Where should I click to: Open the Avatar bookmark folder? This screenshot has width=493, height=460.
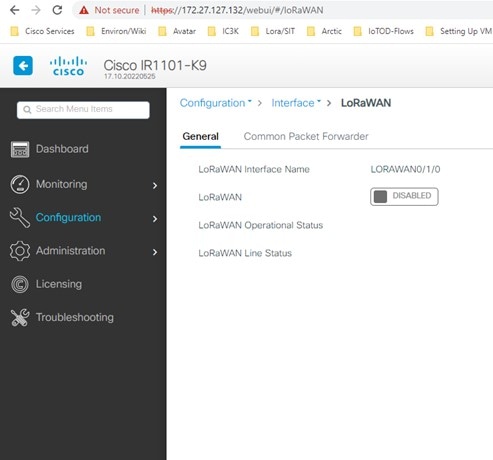pyautogui.click(x=177, y=31)
